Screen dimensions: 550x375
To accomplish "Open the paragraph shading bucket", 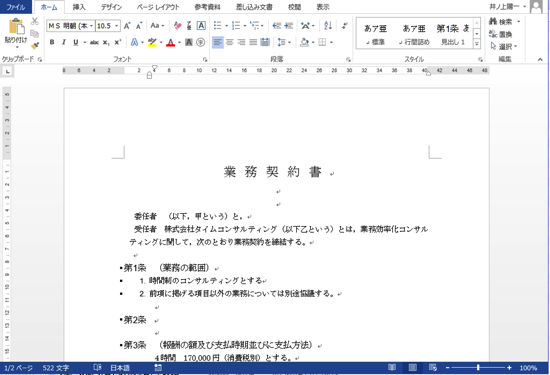I will (x=304, y=42).
